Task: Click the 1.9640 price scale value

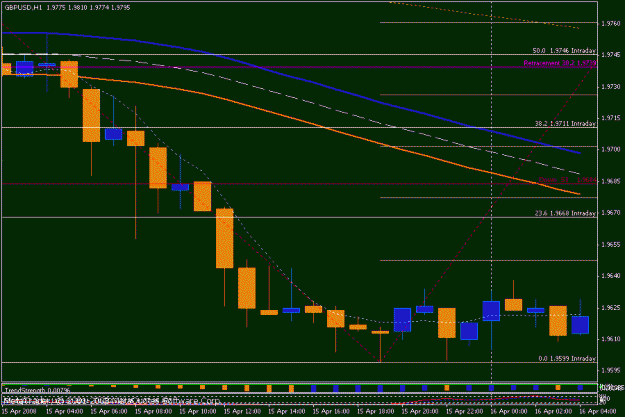Action: 611,276
